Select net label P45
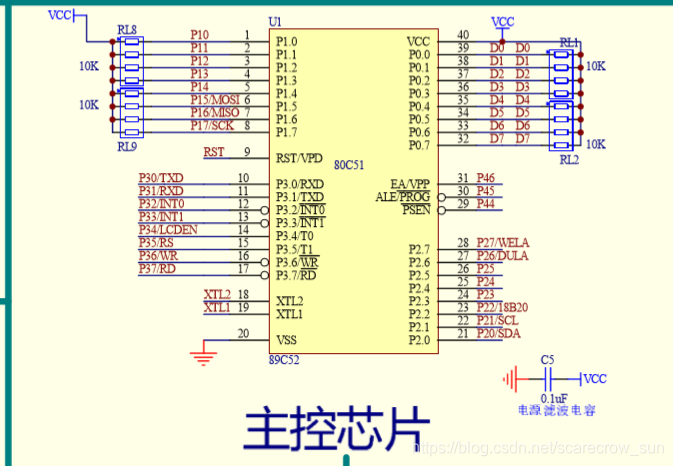This screenshot has height=466, width=673. click(485, 191)
